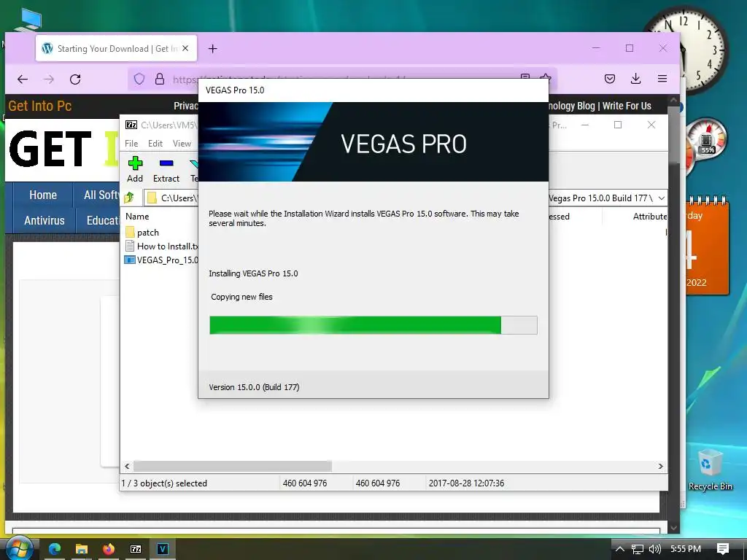Screen dimensions: 747x560
Task: Click Get Into Pc site title link
Action: pyautogui.click(x=40, y=106)
